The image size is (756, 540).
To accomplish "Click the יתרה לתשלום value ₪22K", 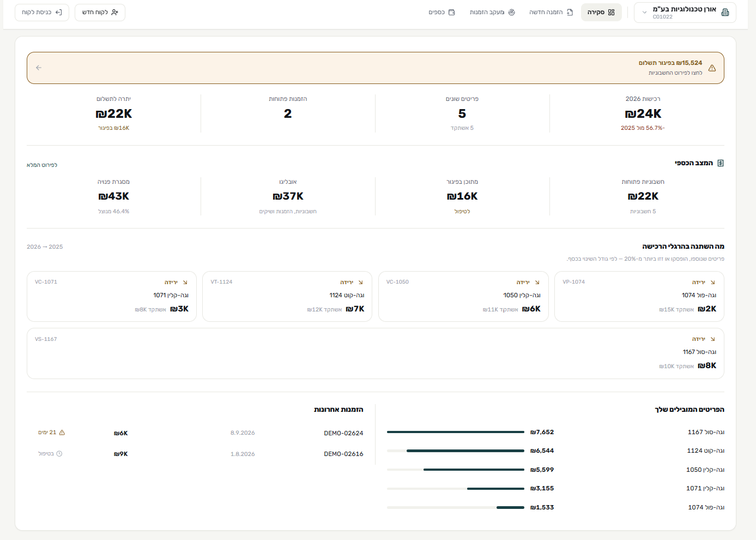I will (113, 113).
